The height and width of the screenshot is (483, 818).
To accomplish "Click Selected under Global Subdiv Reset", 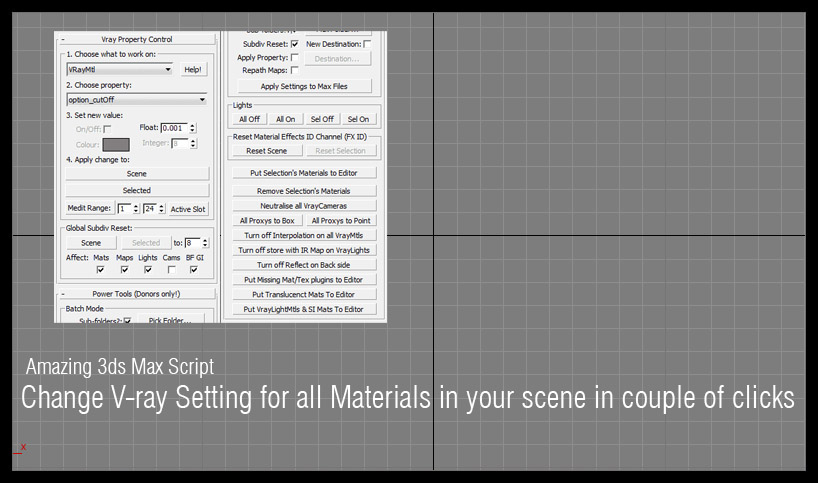I will 146,243.
